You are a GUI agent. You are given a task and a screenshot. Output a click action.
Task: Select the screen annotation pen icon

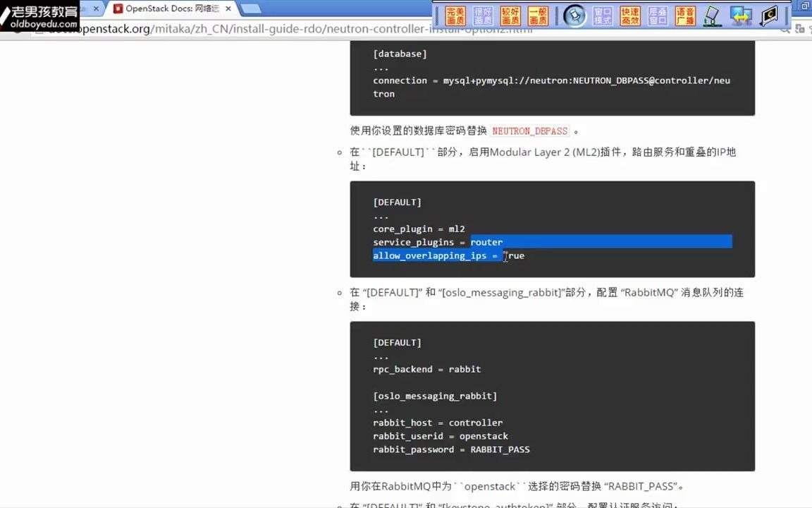point(712,15)
